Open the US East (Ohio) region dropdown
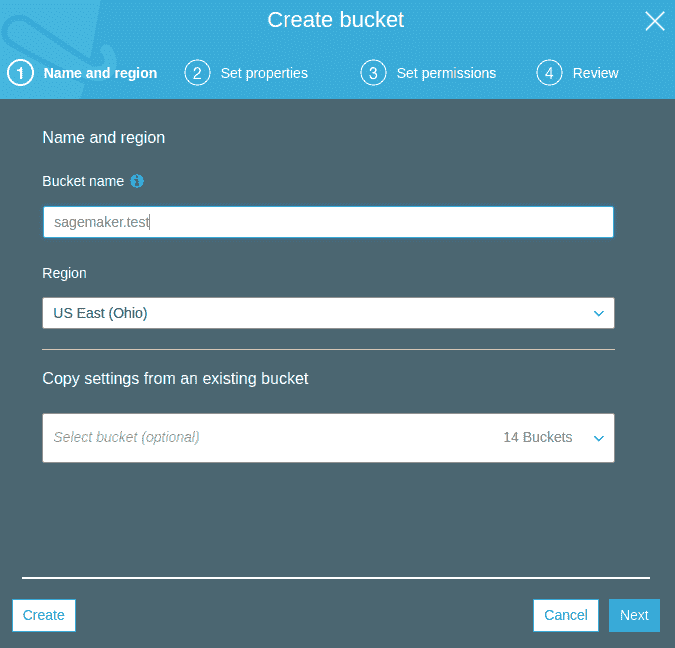The image size is (675, 648). (x=328, y=313)
